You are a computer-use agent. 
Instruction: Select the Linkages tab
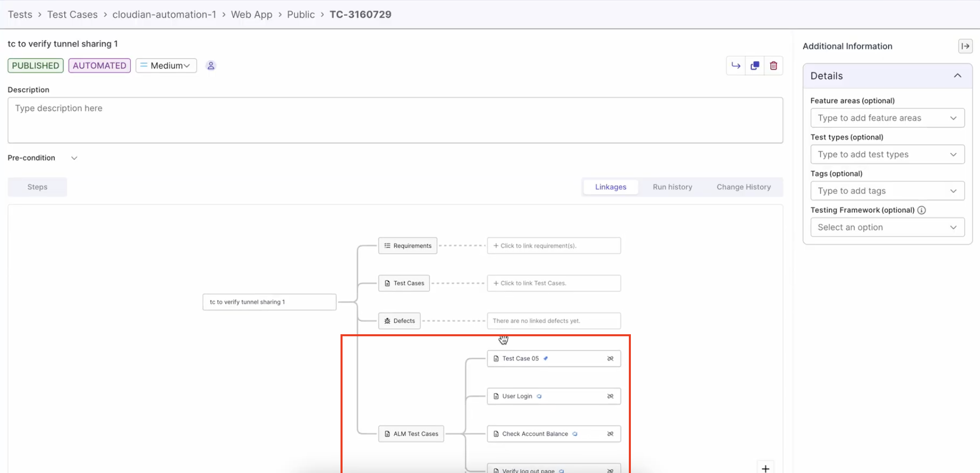coord(611,187)
